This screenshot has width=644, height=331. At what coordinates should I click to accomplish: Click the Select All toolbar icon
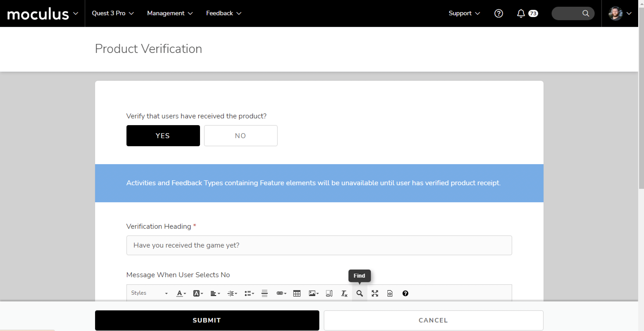pyautogui.click(x=329, y=293)
